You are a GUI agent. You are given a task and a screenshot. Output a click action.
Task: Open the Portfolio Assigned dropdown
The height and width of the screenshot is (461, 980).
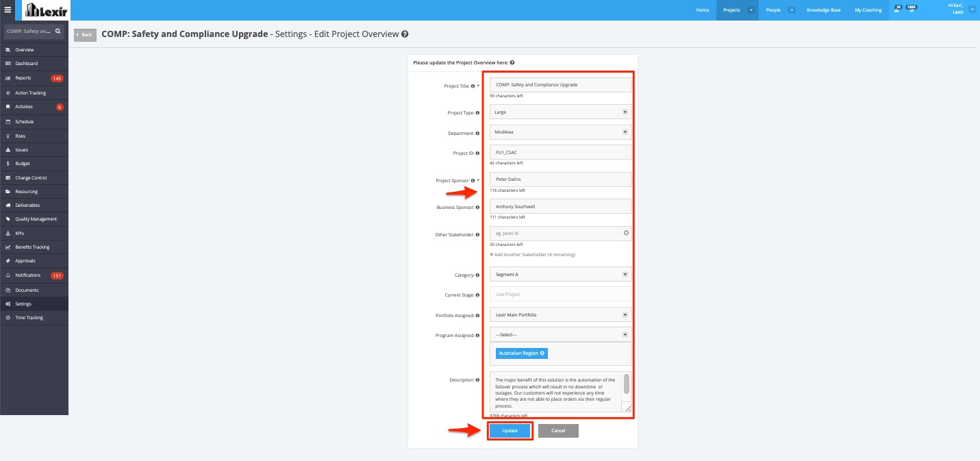pos(561,315)
